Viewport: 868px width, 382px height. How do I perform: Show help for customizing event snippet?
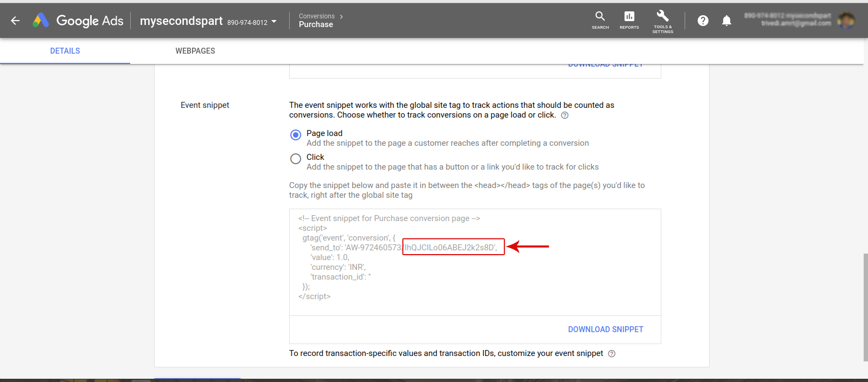pos(611,354)
